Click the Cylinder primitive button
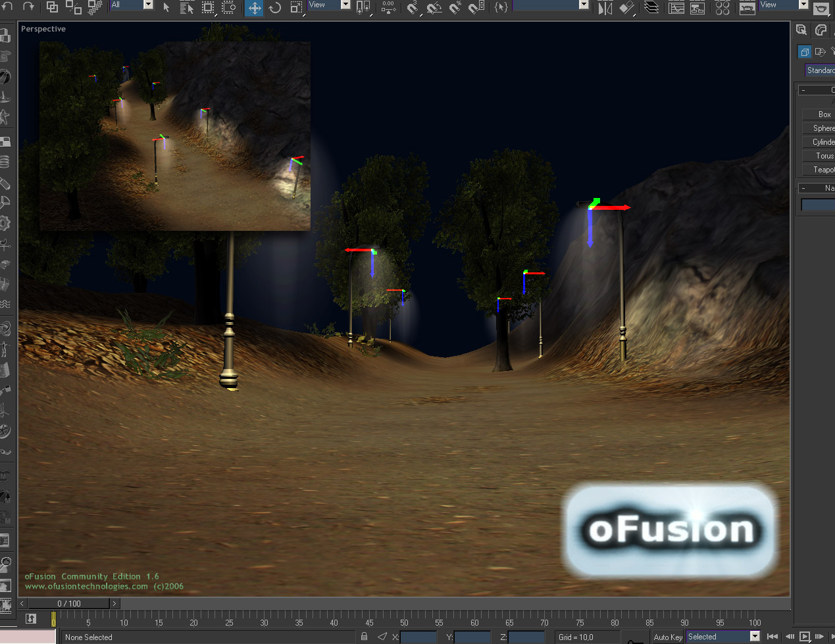This screenshot has width=835, height=644. (818, 142)
